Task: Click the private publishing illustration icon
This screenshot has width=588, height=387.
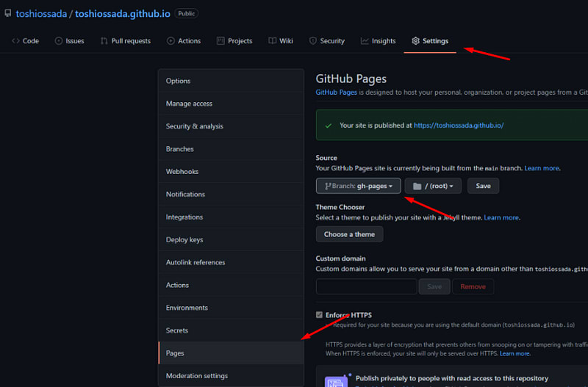Action: tap(336, 381)
